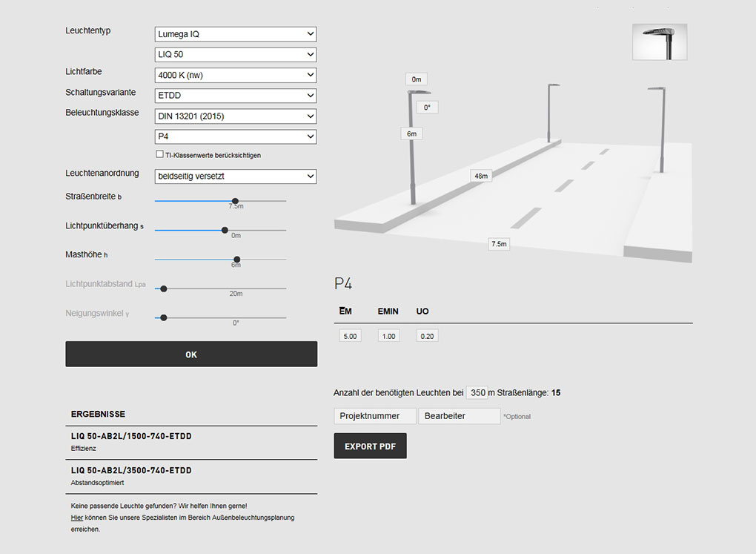Expand the LIQ 50 model dropdown

pos(236,55)
